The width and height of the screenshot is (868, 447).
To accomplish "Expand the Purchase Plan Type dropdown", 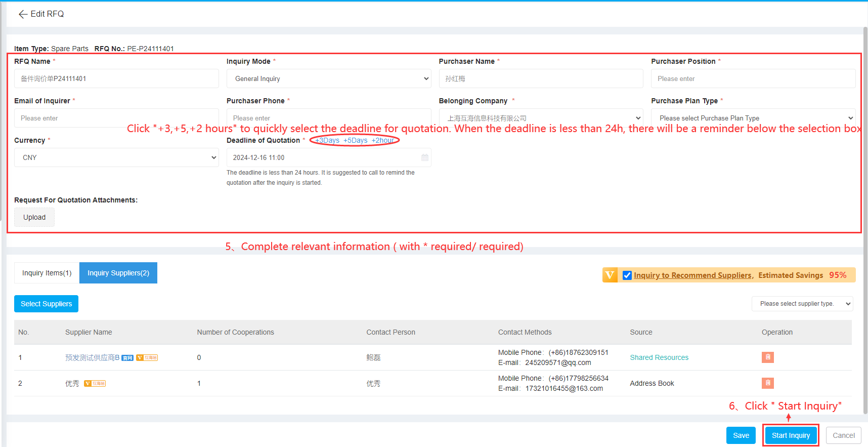I will 753,118.
